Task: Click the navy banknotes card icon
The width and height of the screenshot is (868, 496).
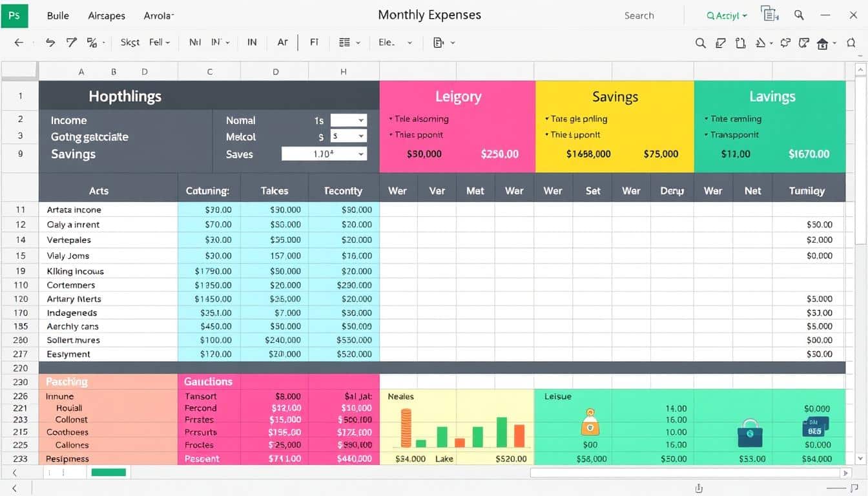Action: tap(815, 427)
